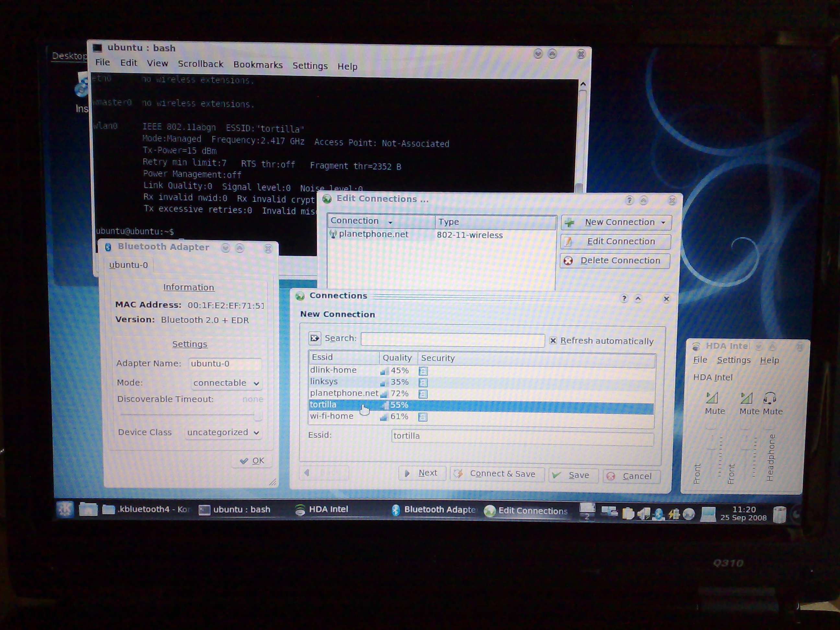Click the question mark in Connections dialog title
Screen dimensions: 840x630
(624, 298)
